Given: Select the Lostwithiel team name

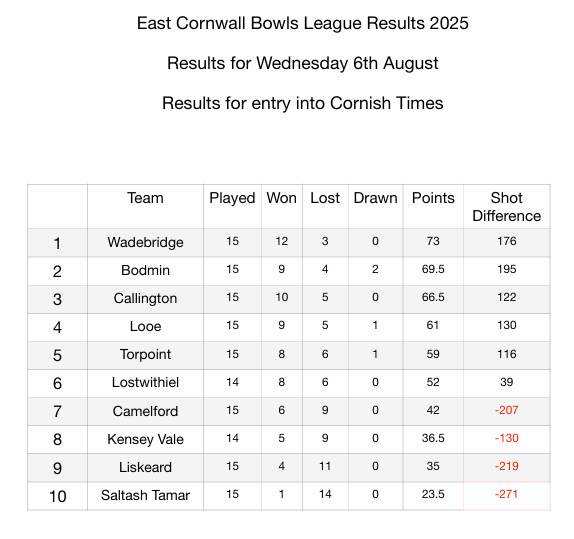Looking at the screenshot, I should (x=145, y=383).
